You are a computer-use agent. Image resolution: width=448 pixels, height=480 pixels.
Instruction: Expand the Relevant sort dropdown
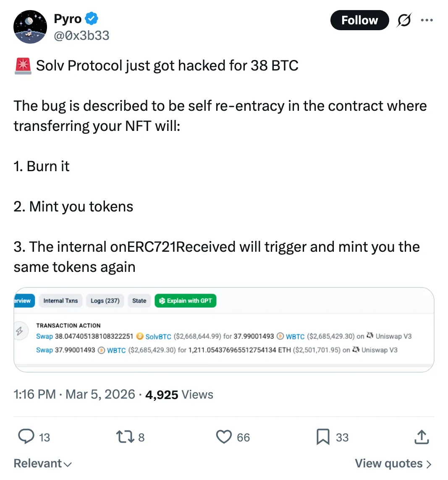[43, 464]
